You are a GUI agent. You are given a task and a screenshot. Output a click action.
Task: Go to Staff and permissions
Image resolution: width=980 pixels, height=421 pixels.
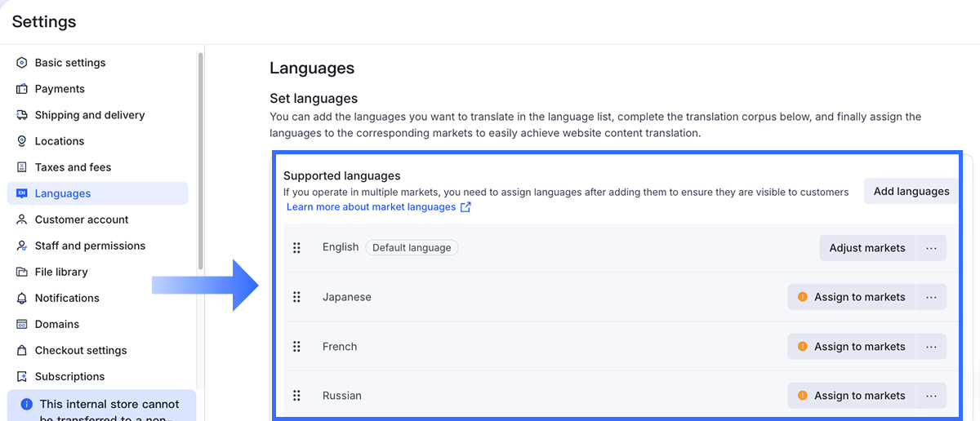coord(90,246)
